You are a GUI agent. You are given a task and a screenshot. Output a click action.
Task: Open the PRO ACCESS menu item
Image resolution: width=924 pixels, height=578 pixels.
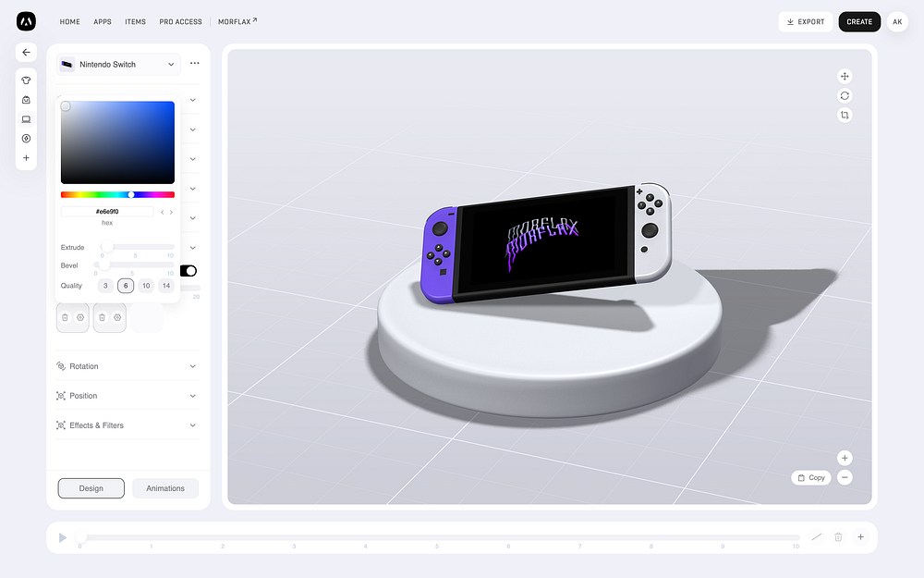180,22
